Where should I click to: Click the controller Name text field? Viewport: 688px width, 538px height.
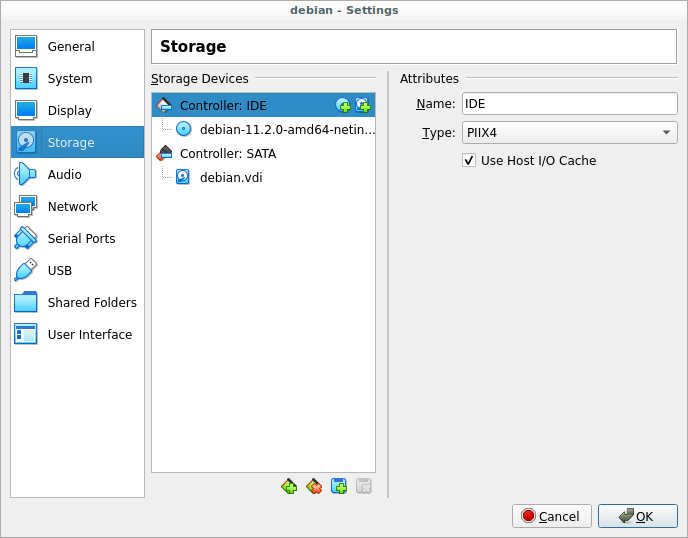[x=569, y=104]
